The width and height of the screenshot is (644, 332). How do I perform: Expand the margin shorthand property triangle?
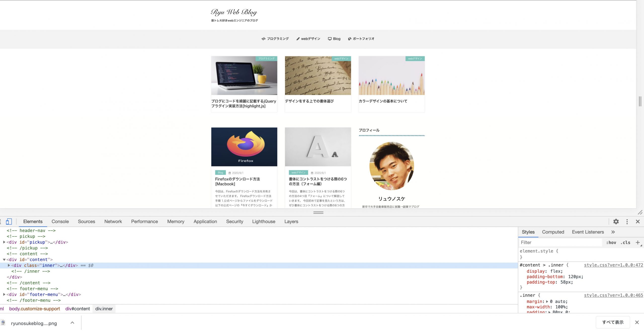(x=547, y=302)
